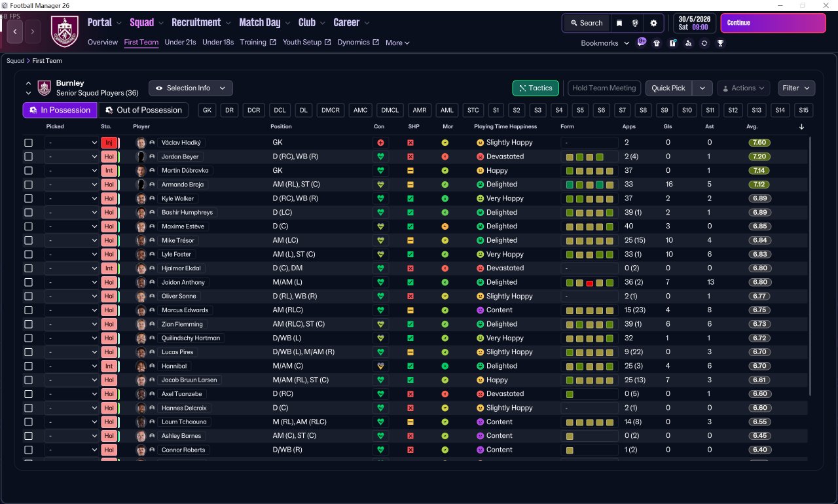The height and width of the screenshot is (504, 838).
Task: Check the box for Kyle Walker
Action: point(28,198)
